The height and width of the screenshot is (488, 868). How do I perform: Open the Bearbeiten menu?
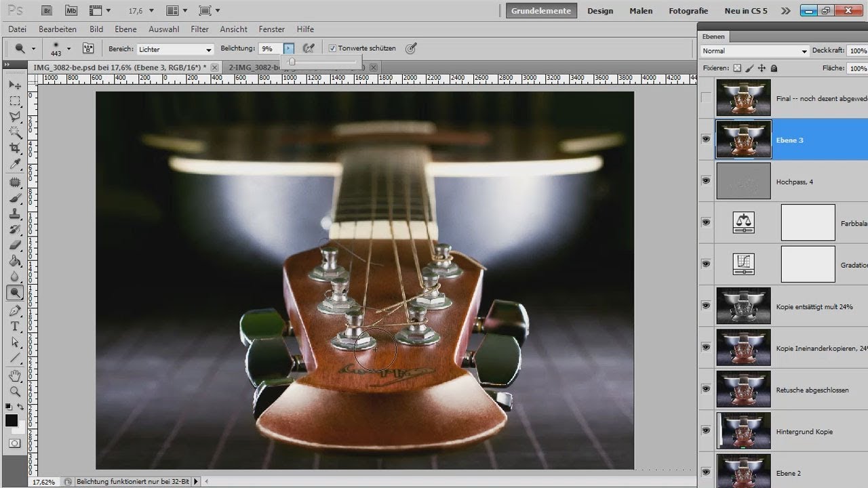58,29
